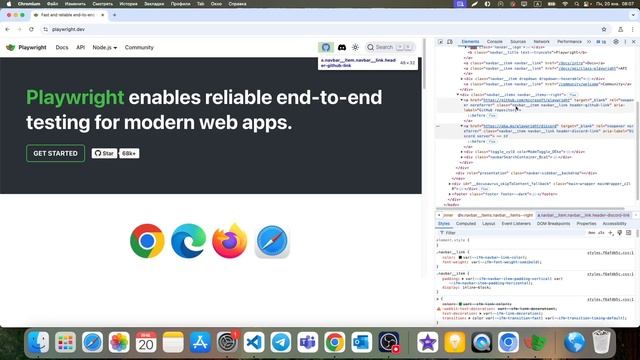
Task: Select the navbar__items--right breadcrumb
Action: pos(495,215)
